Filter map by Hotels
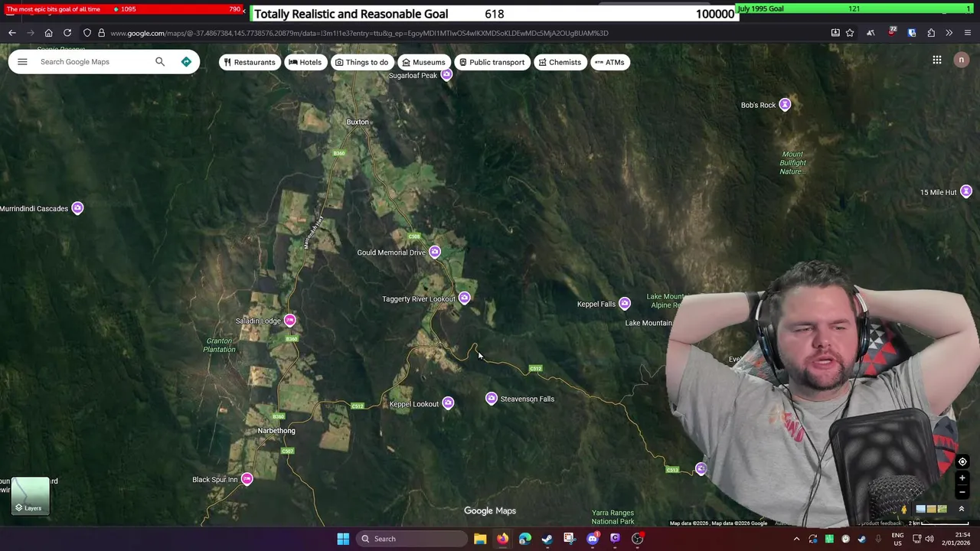This screenshot has height=551, width=980. click(305, 62)
